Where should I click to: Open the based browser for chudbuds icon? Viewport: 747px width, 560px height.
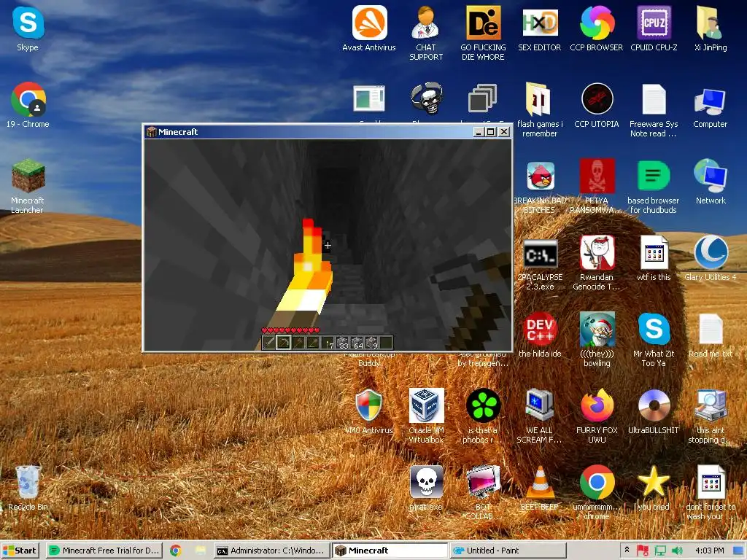coord(654,186)
